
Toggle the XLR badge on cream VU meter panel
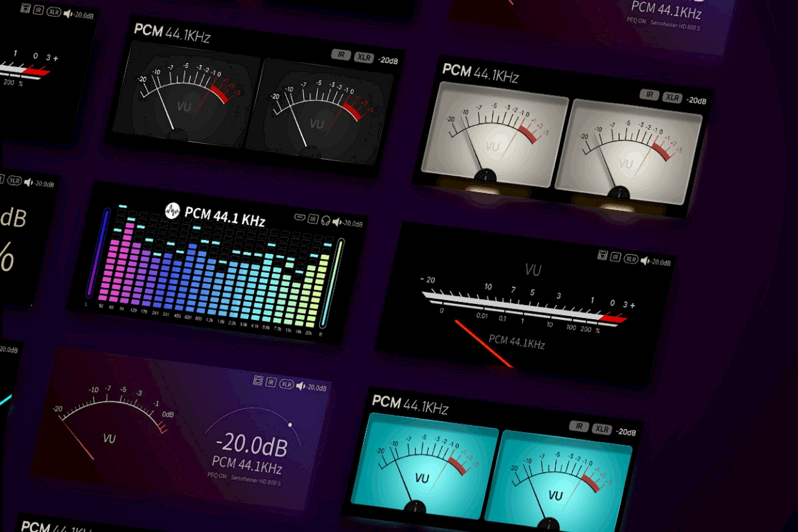pyautogui.click(x=672, y=98)
